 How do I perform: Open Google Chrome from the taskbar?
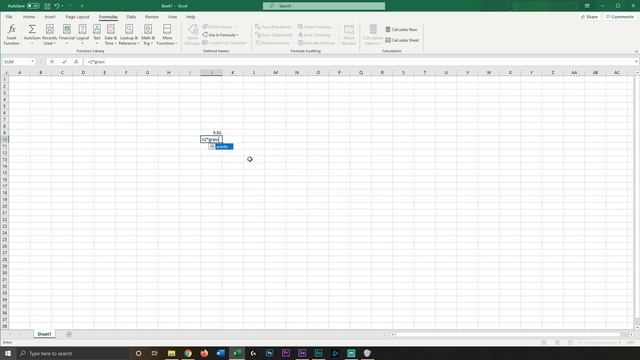click(x=188, y=353)
